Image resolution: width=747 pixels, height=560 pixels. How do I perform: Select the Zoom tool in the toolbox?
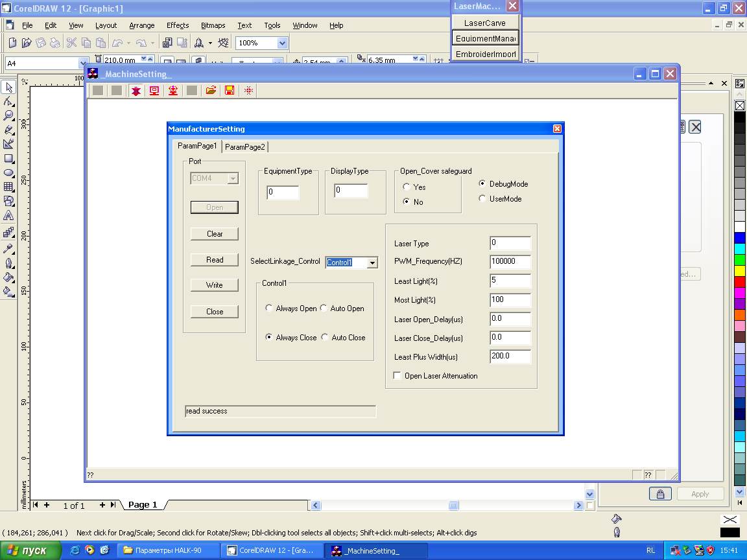[8, 115]
